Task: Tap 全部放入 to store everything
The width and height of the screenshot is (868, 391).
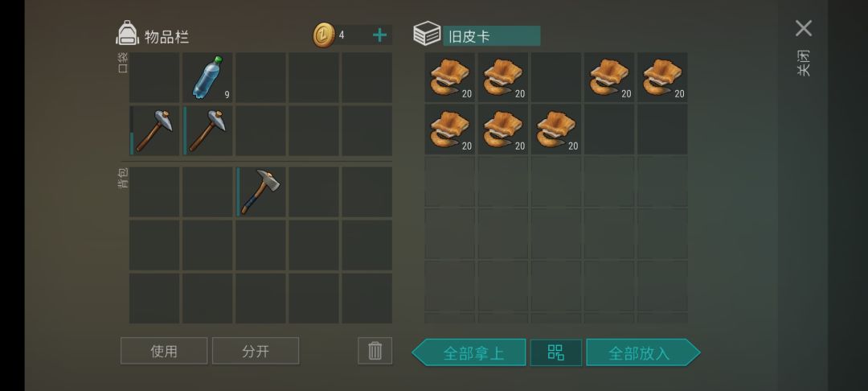Action: [643, 352]
